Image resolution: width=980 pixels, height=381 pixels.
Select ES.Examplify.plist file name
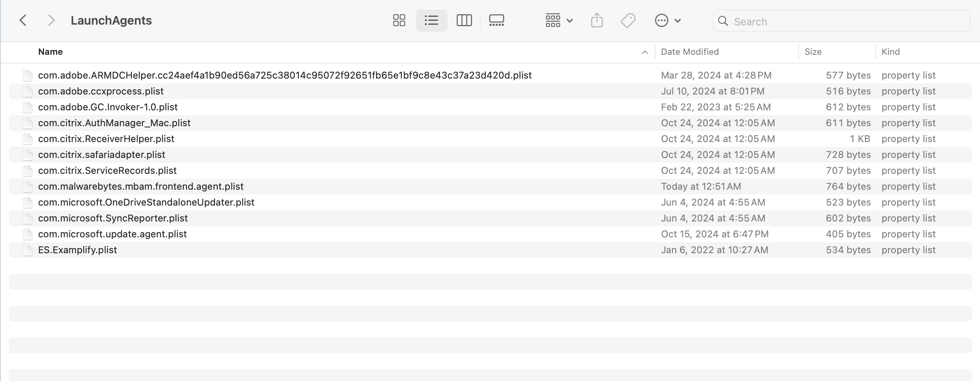click(x=77, y=250)
